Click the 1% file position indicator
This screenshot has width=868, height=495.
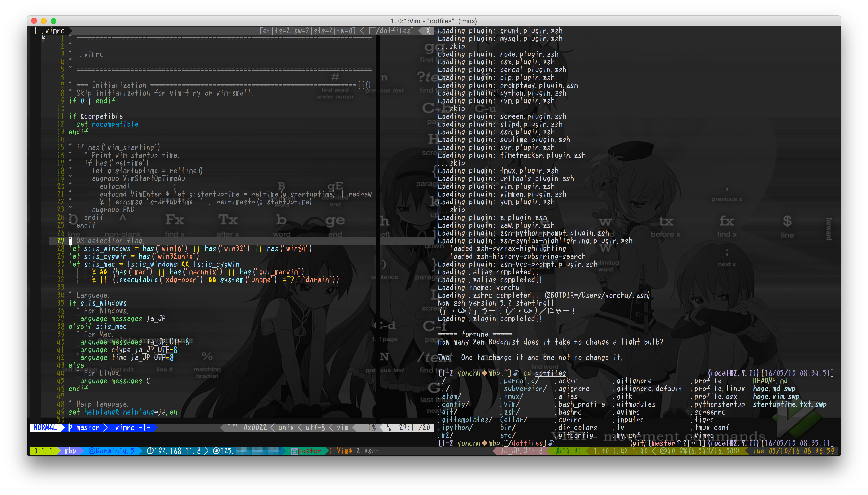point(372,428)
